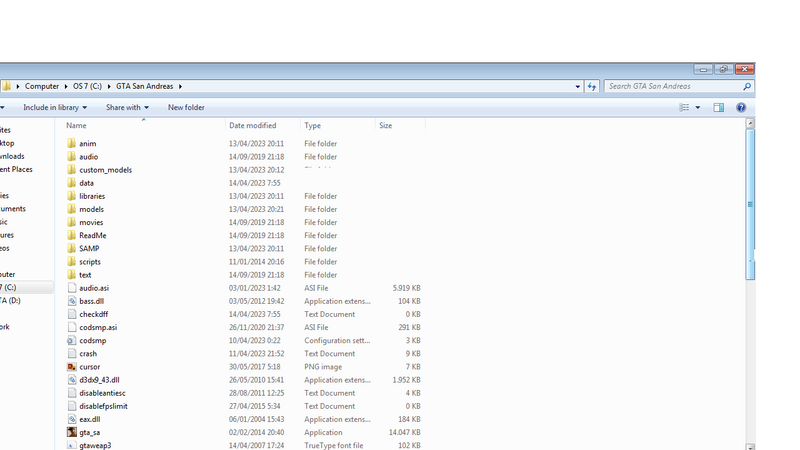
Task: Select the (D:) drive in navigation pane
Action: pos(10,301)
